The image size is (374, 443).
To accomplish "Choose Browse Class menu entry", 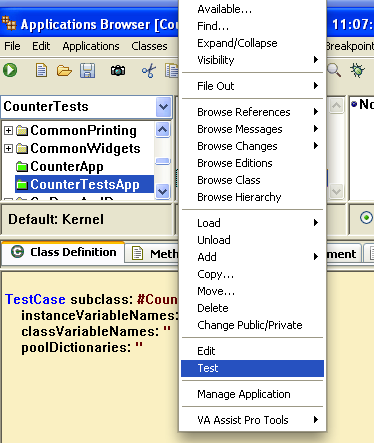I will click(252, 180).
